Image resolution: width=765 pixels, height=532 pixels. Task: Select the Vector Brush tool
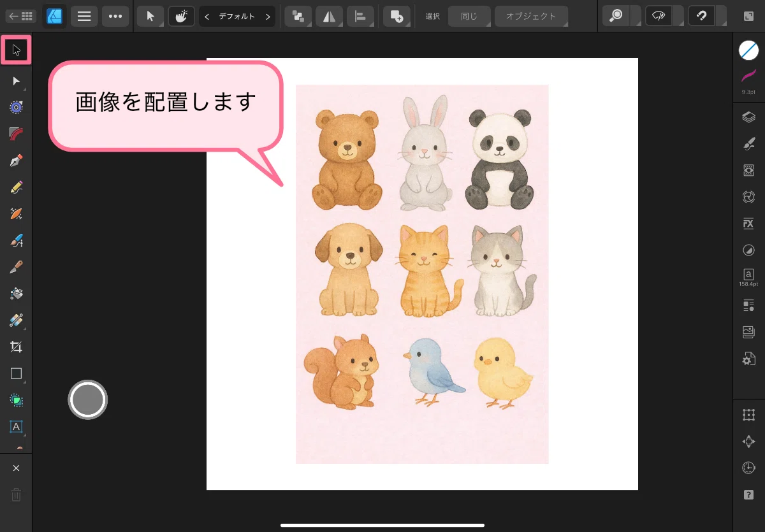point(17,213)
